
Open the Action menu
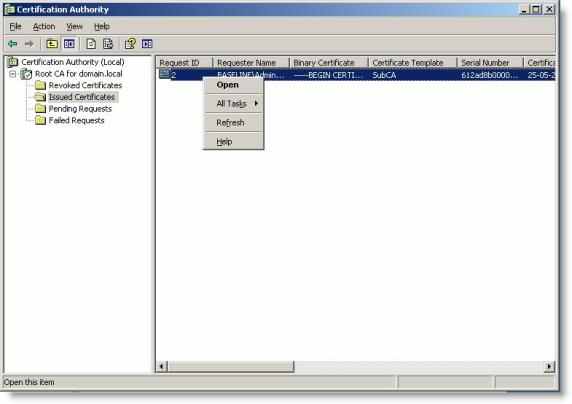click(44, 27)
